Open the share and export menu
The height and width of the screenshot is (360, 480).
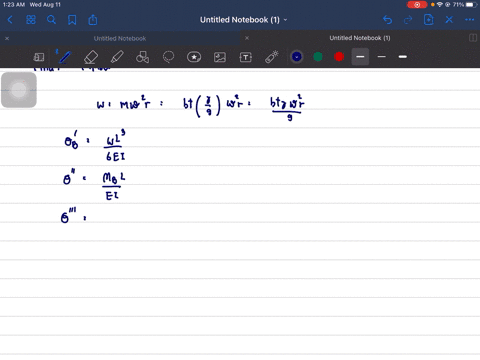pyautogui.click(x=93, y=20)
